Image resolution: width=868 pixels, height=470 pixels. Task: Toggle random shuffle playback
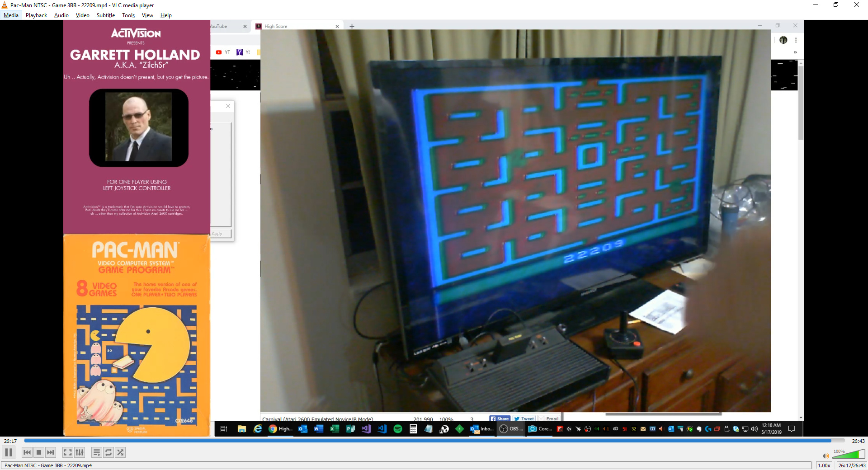120,452
